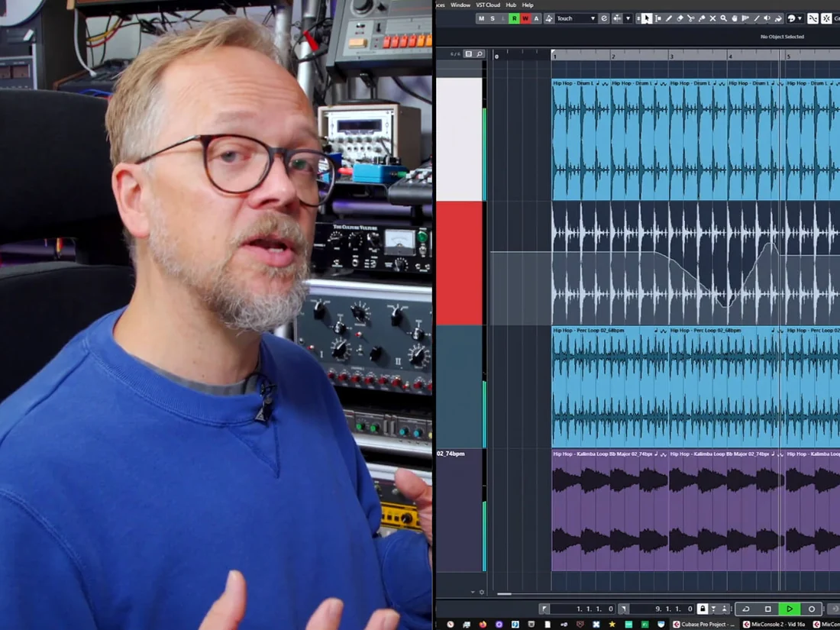Select the Range Selection tool

tap(657, 18)
